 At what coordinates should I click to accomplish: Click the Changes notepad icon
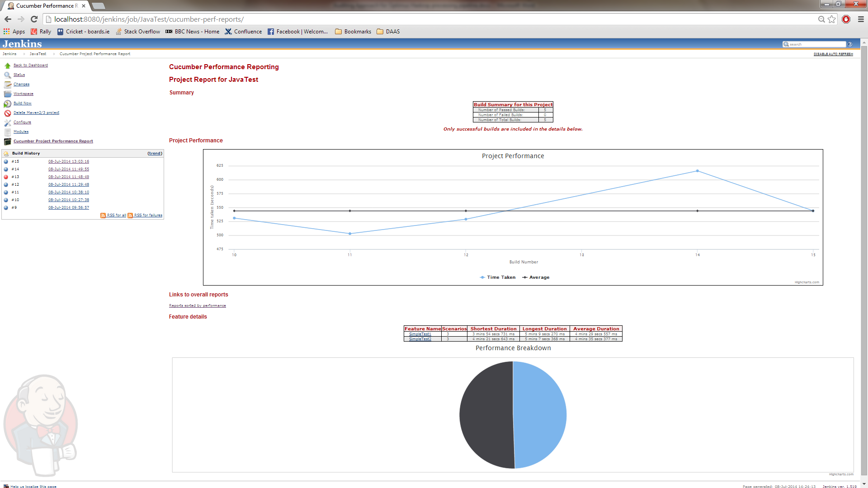pos(8,84)
